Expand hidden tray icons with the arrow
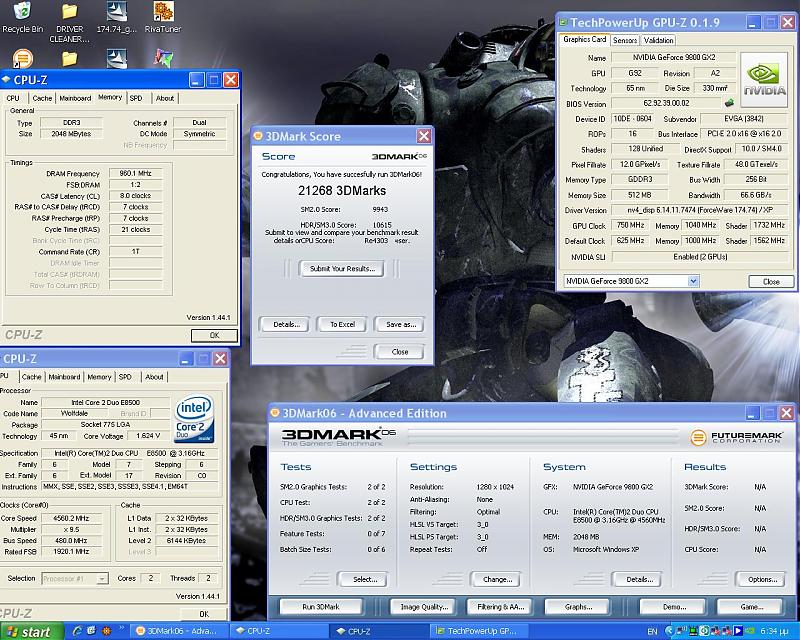Image resolution: width=800 pixels, height=640 pixels. point(669,631)
